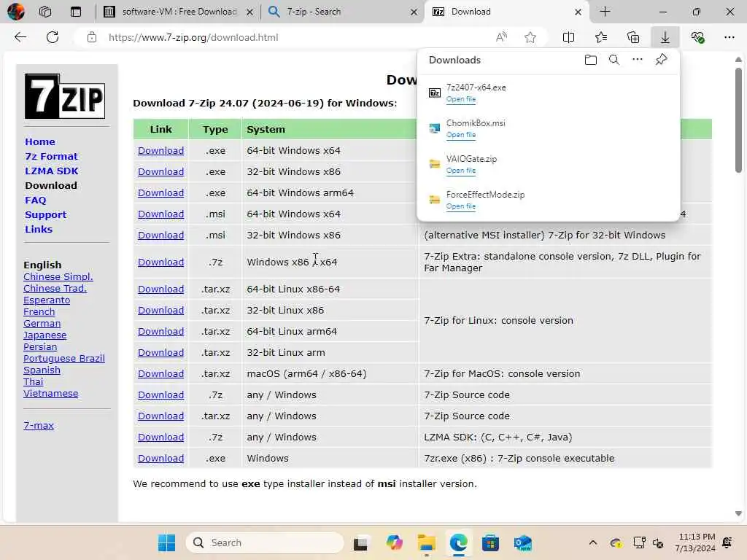The height and width of the screenshot is (560, 747).
Task: Switch to 7-zip - Search tab
Action: pos(343,12)
